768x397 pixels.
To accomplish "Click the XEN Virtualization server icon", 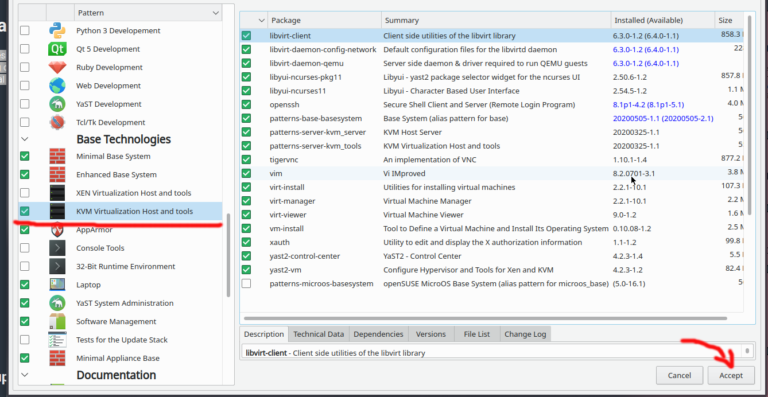I will pyautogui.click(x=57, y=193).
